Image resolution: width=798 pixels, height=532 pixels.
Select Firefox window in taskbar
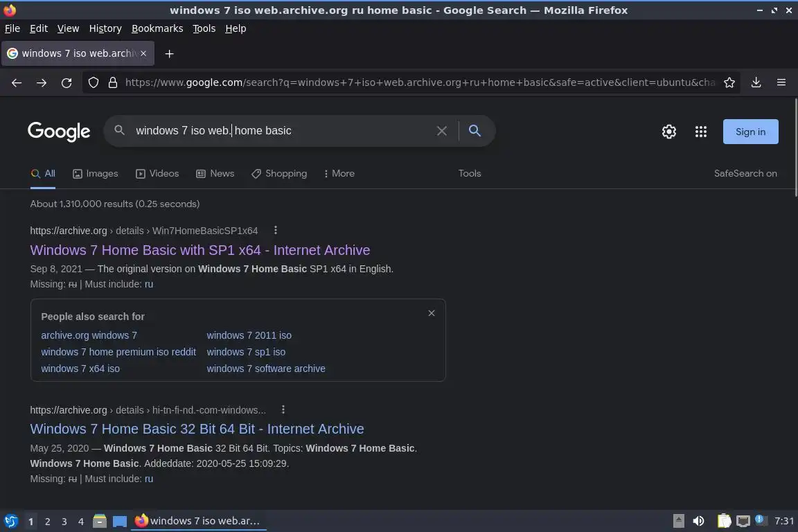coord(199,521)
